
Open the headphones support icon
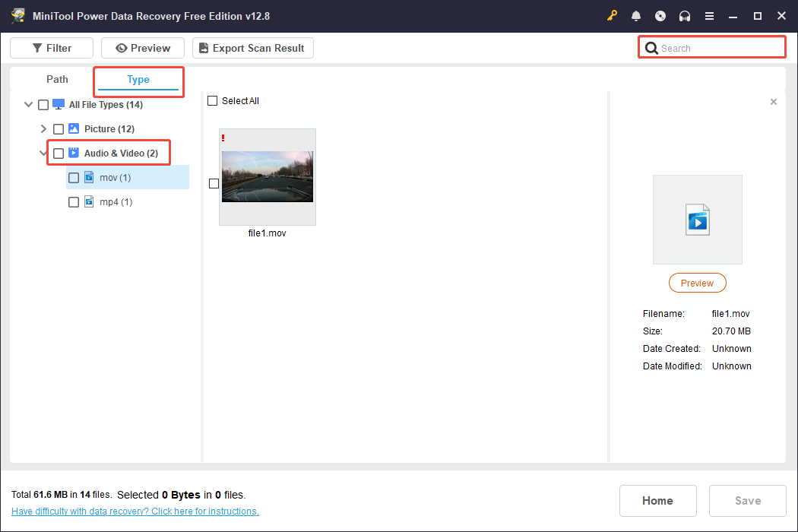(x=685, y=16)
